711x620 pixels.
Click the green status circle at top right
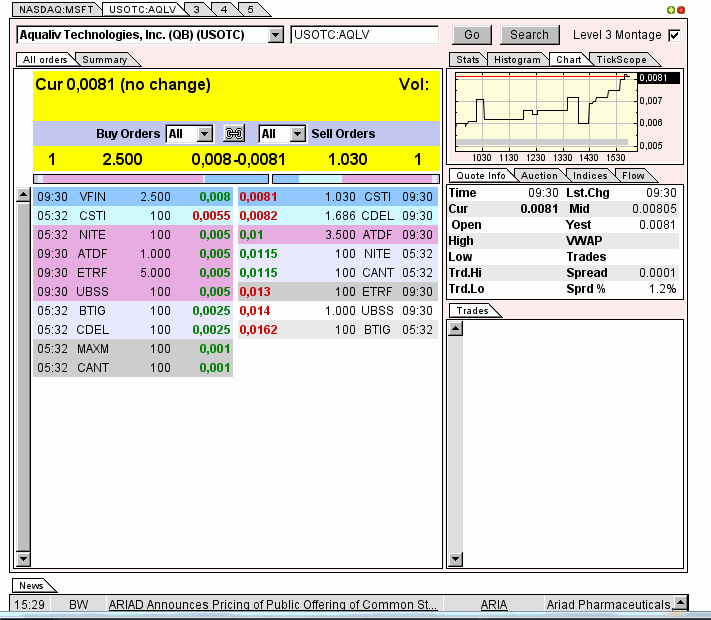tap(671, 10)
